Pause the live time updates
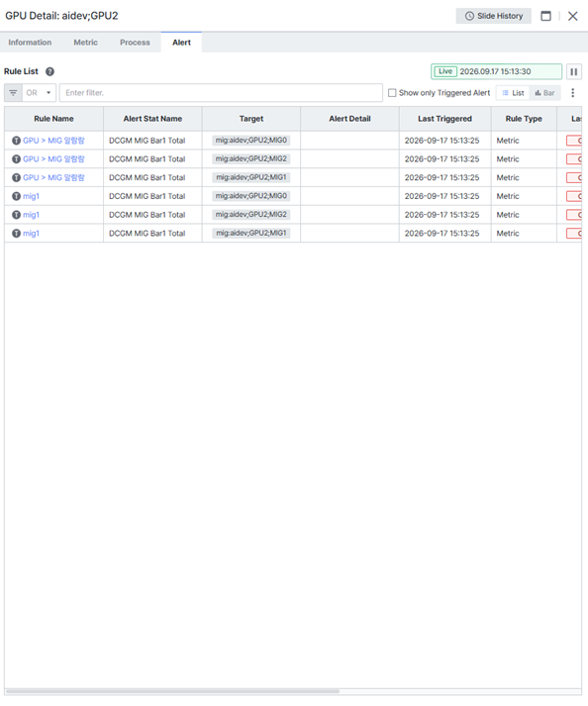Image resolution: width=588 pixels, height=706 pixels. pyautogui.click(x=573, y=71)
